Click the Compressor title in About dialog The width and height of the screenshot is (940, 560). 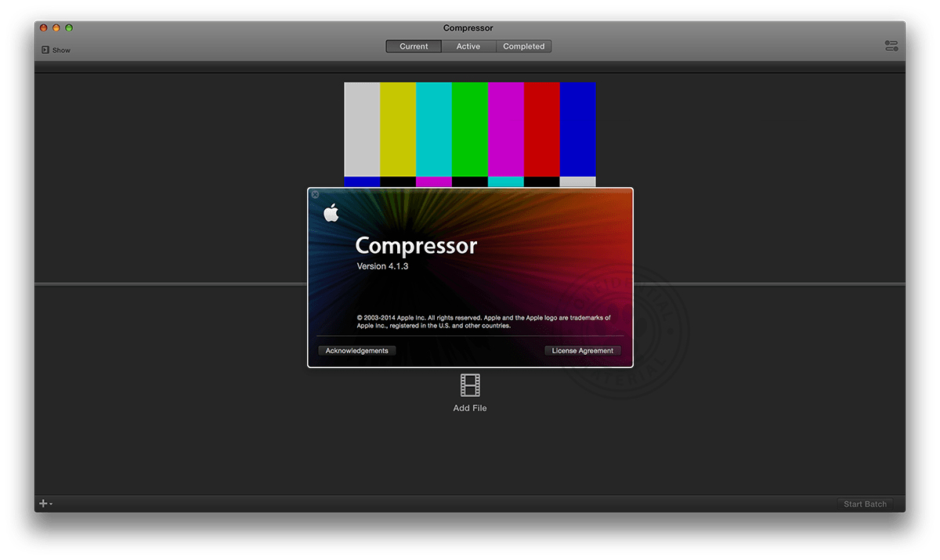(x=416, y=246)
